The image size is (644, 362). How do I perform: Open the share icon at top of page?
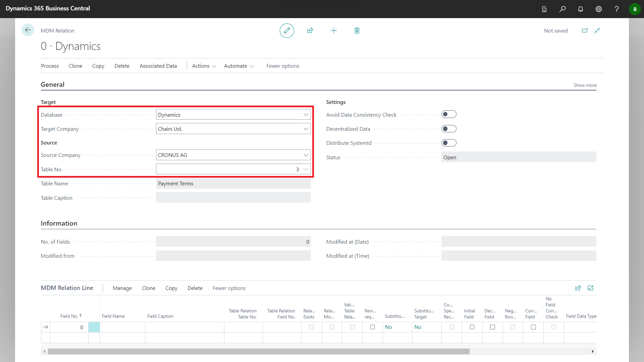pyautogui.click(x=310, y=31)
